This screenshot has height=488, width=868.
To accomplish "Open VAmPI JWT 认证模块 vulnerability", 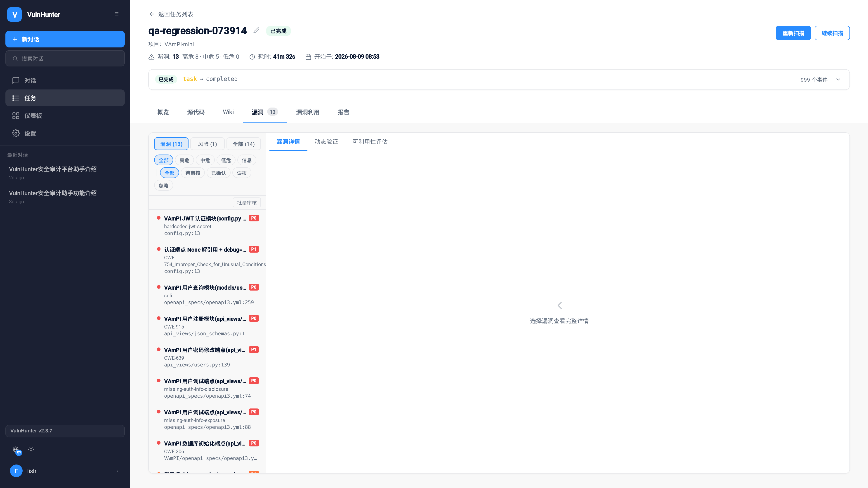I will [x=208, y=226].
